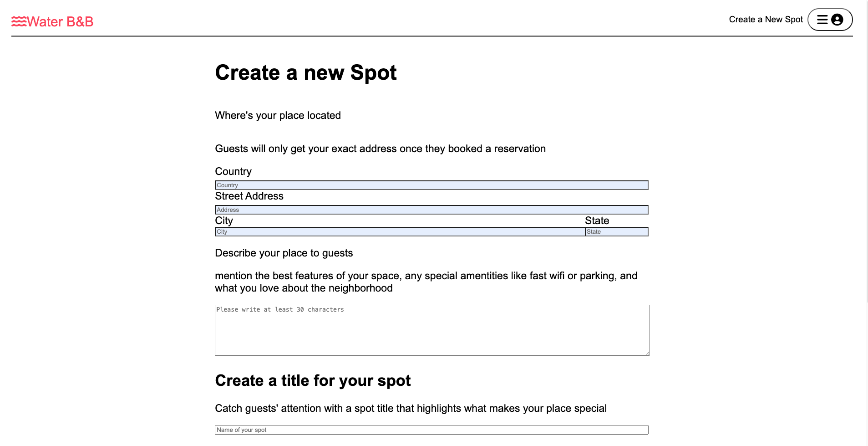This screenshot has height=446, width=868.
Task: Click the Country field label
Action: point(233,172)
